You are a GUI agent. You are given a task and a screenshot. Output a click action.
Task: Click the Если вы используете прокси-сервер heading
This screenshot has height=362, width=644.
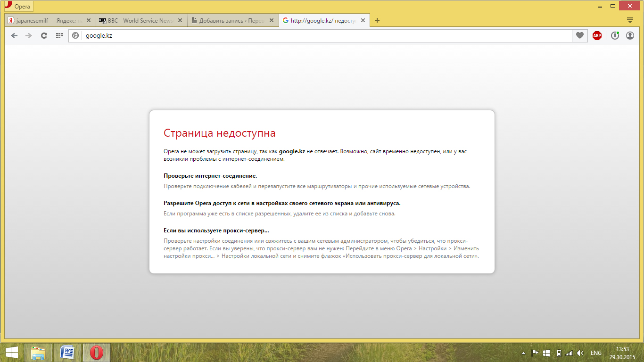click(x=216, y=230)
